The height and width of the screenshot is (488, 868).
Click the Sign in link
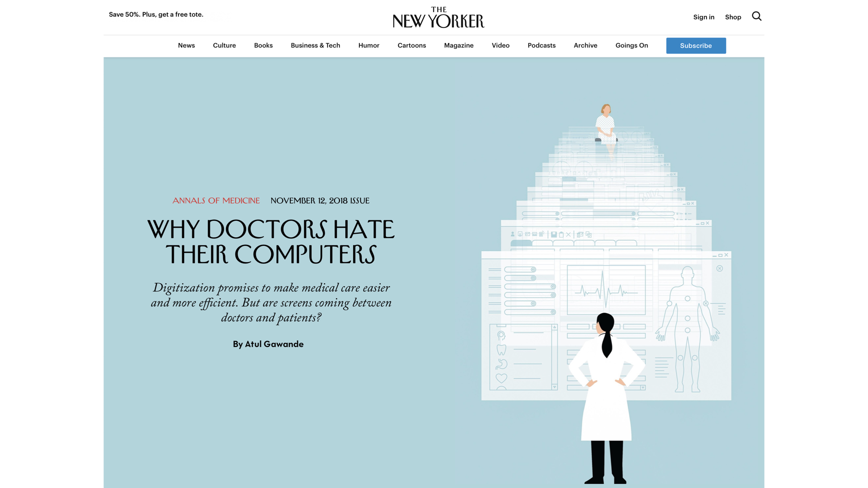click(x=703, y=17)
